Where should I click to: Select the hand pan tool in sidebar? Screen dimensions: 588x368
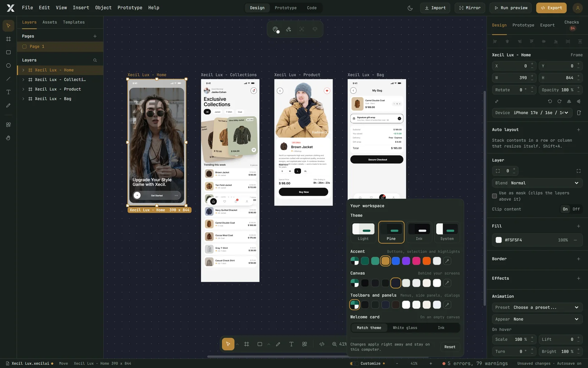(x=8, y=138)
